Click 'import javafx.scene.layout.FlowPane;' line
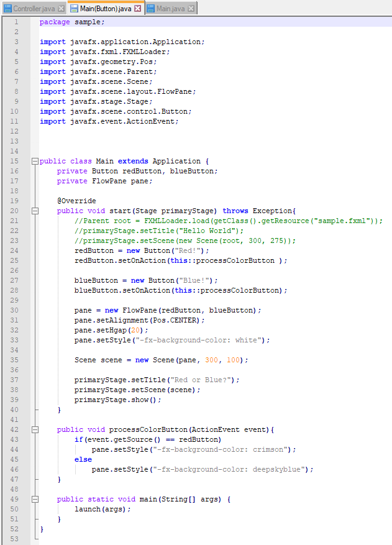This screenshot has height=545, width=392. click(117, 92)
